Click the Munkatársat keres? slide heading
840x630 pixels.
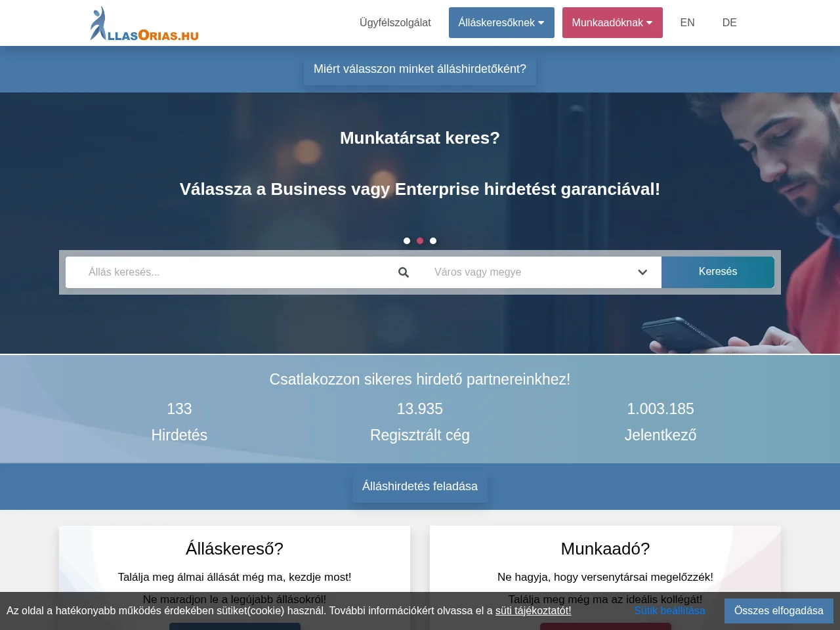coord(420,138)
